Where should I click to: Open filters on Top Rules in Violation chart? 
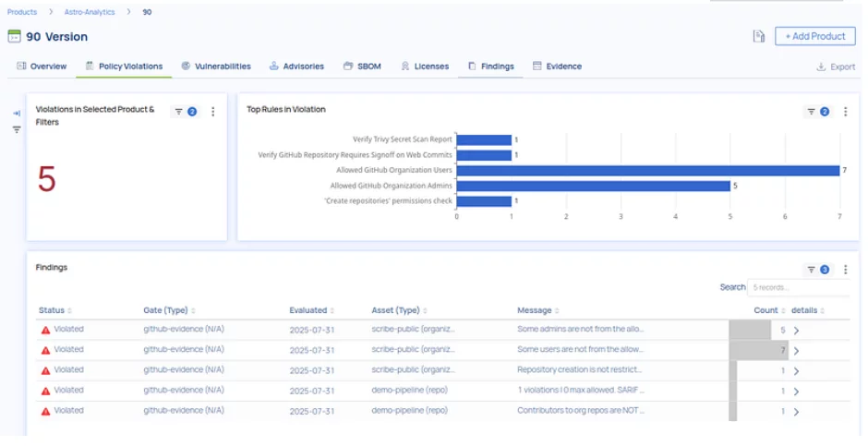pyautogui.click(x=817, y=112)
